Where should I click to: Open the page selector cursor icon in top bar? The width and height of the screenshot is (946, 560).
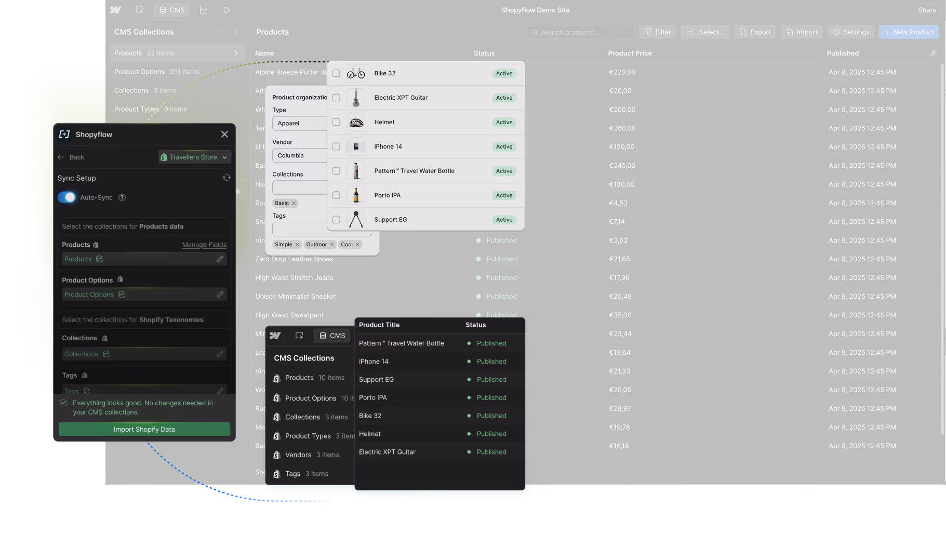click(139, 10)
